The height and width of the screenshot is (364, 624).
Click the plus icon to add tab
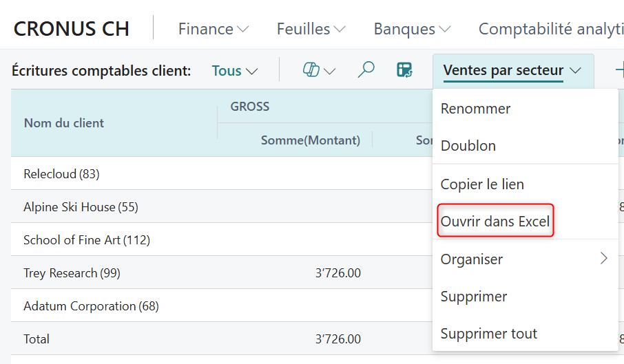[618, 70]
